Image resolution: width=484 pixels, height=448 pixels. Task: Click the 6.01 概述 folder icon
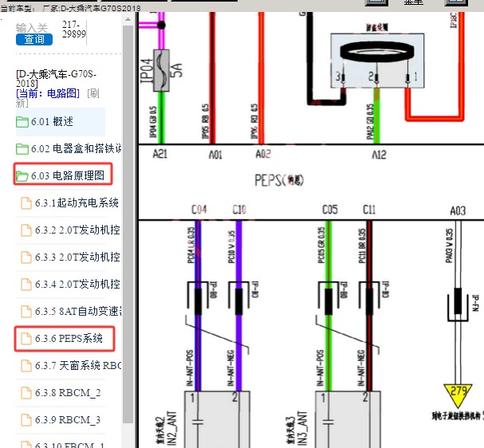(22, 121)
